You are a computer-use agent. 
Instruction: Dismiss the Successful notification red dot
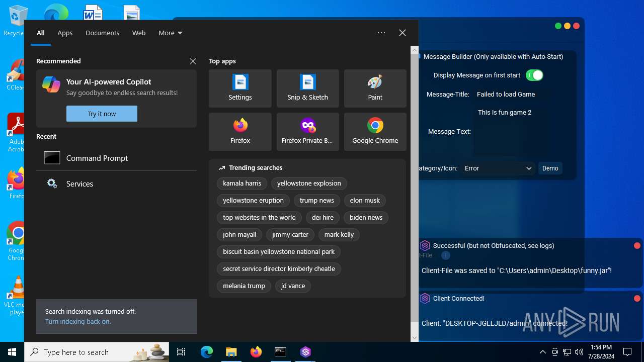coord(637,245)
